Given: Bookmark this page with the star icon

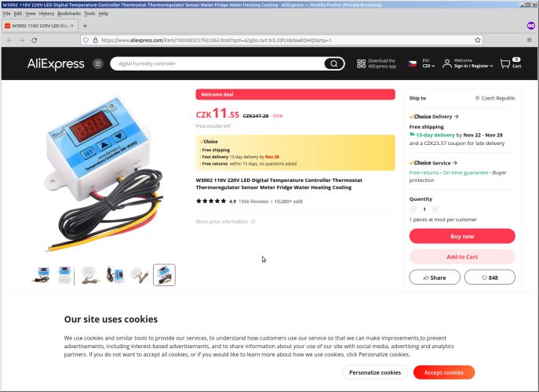Looking at the screenshot, I should [x=478, y=40].
